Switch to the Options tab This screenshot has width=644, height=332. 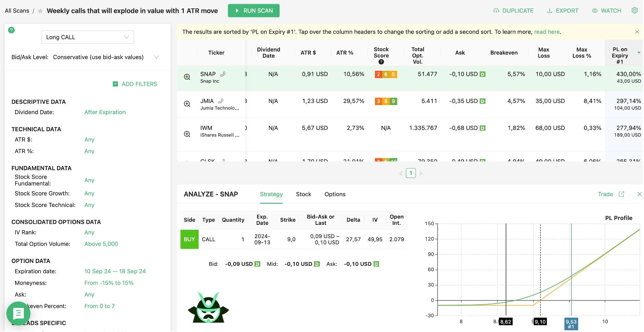(335, 194)
